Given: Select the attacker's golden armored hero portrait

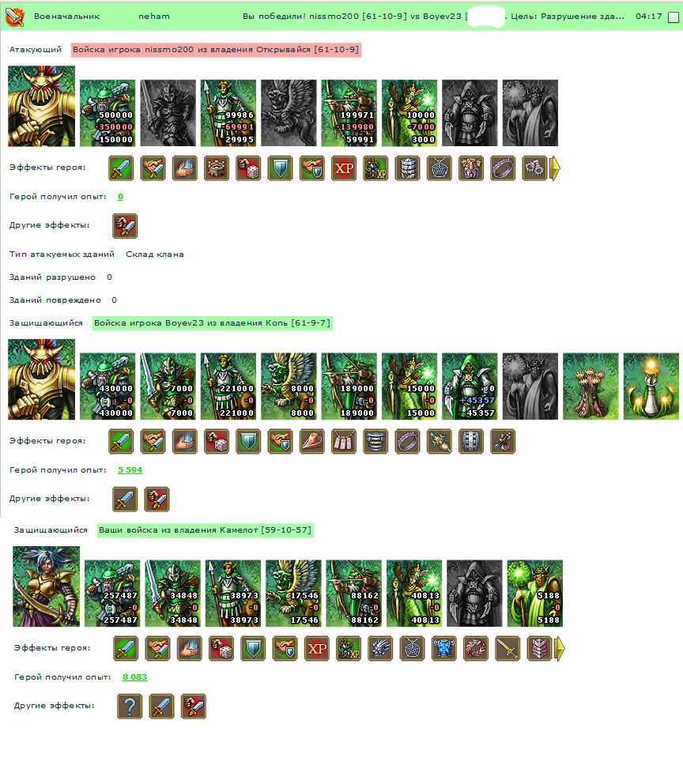Looking at the screenshot, I should (41, 106).
